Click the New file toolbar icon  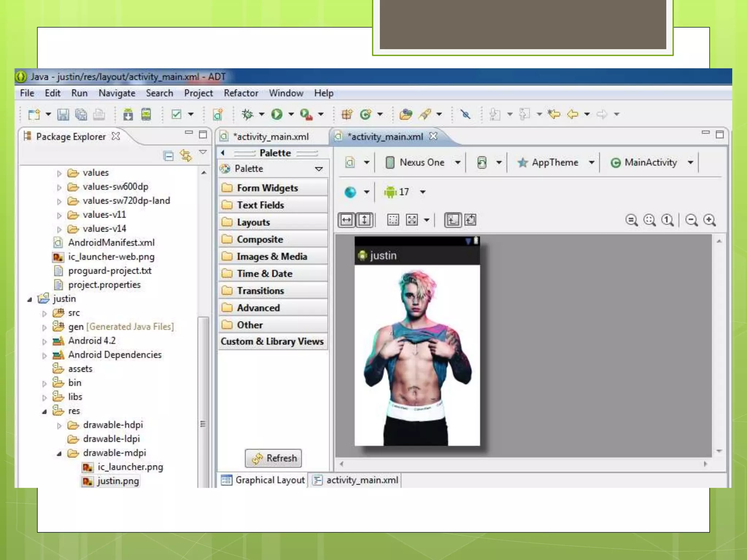pyautogui.click(x=34, y=114)
